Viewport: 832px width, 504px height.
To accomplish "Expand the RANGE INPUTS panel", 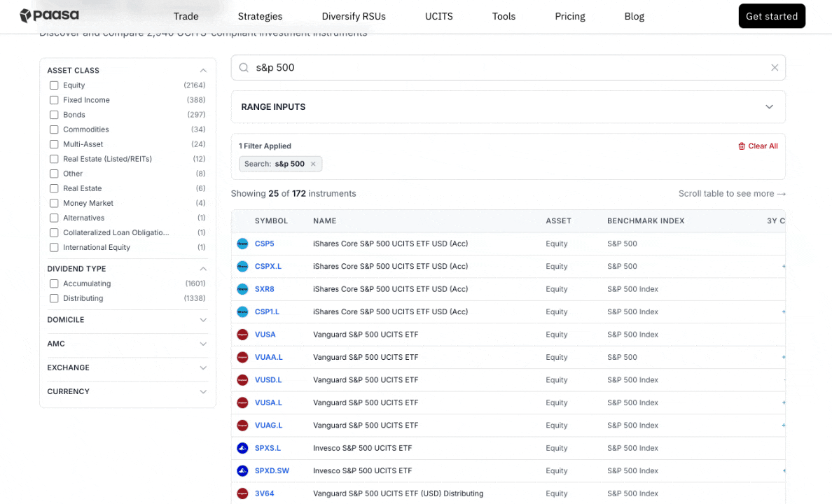I will [x=769, y=106].
